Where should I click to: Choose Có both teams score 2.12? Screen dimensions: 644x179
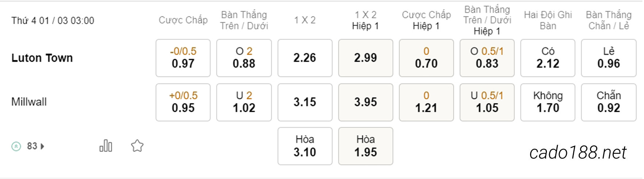(548, 58)
